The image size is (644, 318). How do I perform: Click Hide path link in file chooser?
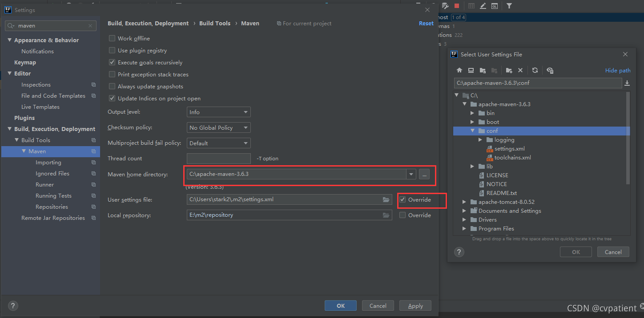tap(618, 71)
